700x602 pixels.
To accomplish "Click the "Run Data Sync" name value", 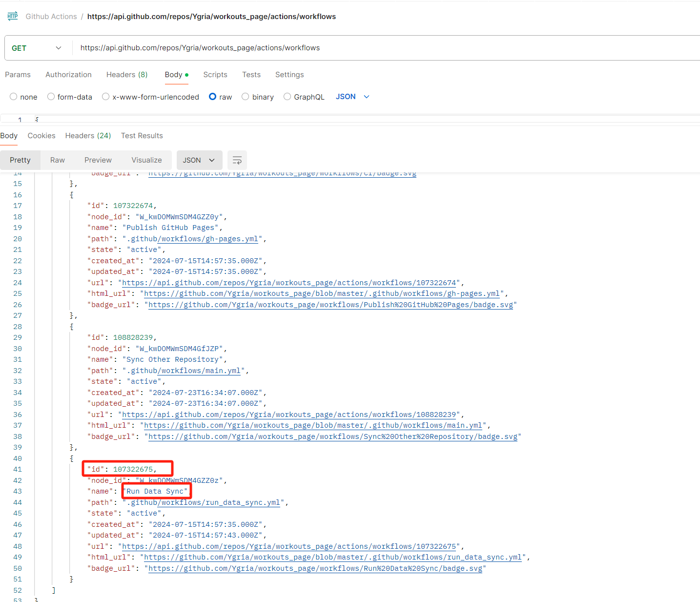I will pyautogui.click(x=157, y=491).
